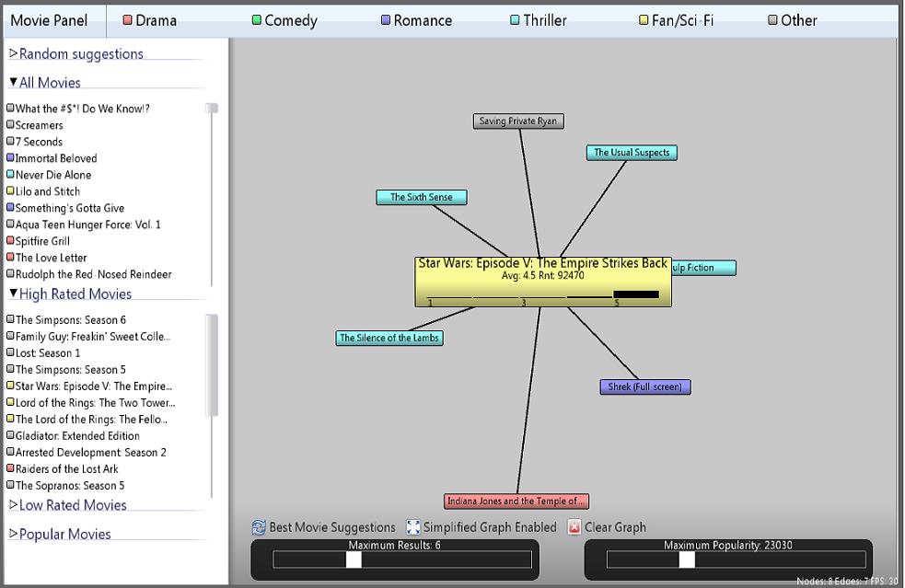Image resolution: width=905 pixels, height=588 pixels.
Task: Toggle the Drama genre filter box
Action: coord(128,20)
